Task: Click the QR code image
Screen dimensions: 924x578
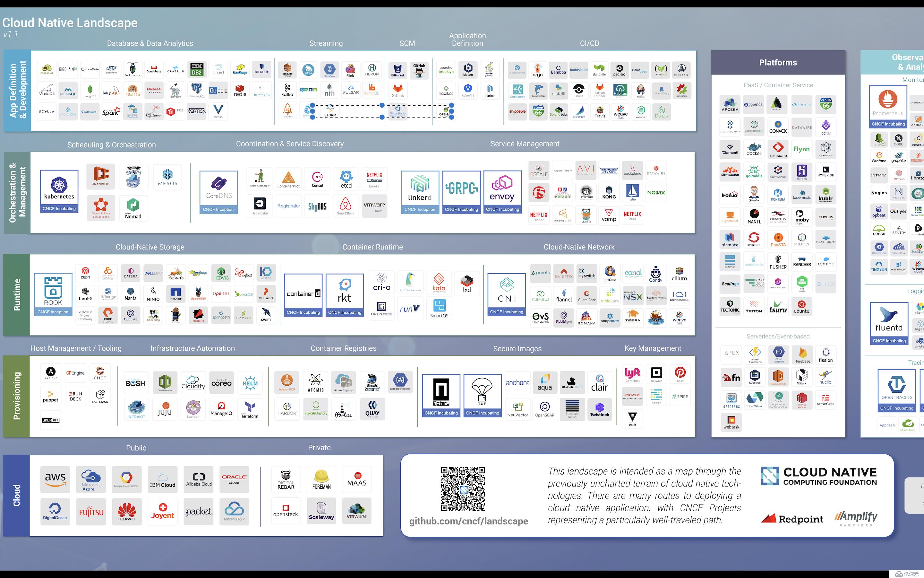Action: [463, 489]
